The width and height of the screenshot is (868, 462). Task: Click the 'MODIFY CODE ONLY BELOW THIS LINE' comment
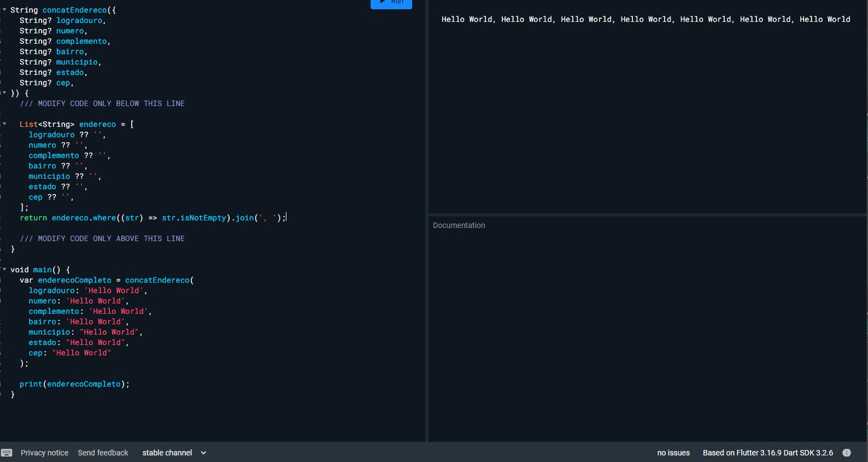pos(102,103)
